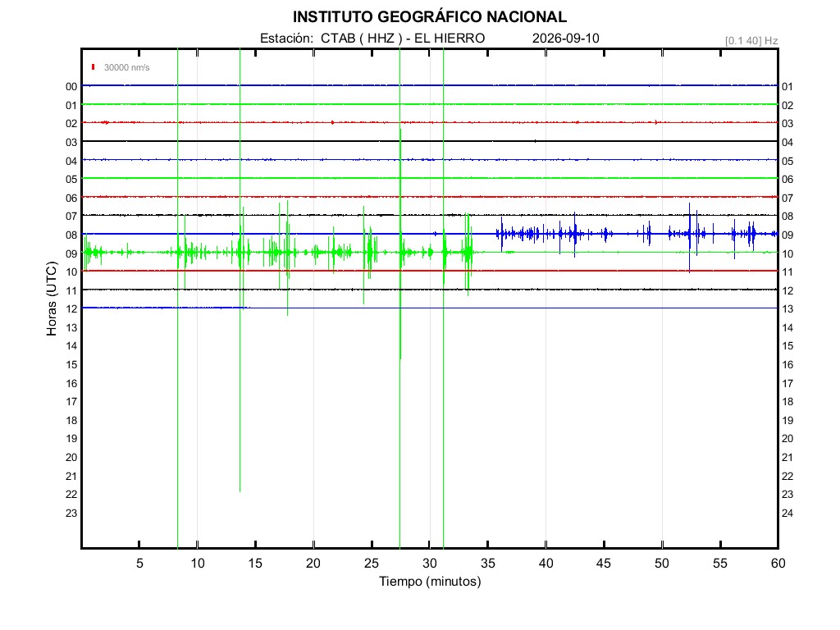Image resolution: width=840 pixels, height=630 pixels.
Task: Click the hour 08 label on the left axis
Action: [x=71, y=235]
